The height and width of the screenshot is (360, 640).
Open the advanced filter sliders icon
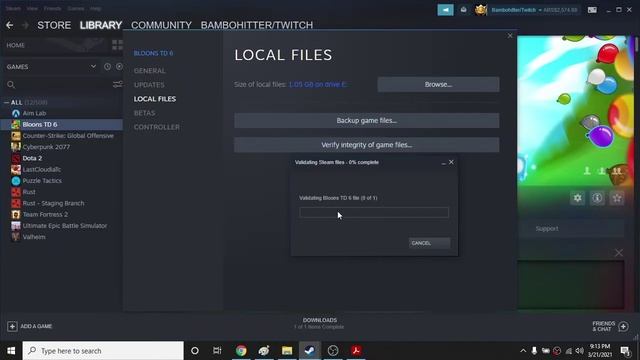coord(117,84)
